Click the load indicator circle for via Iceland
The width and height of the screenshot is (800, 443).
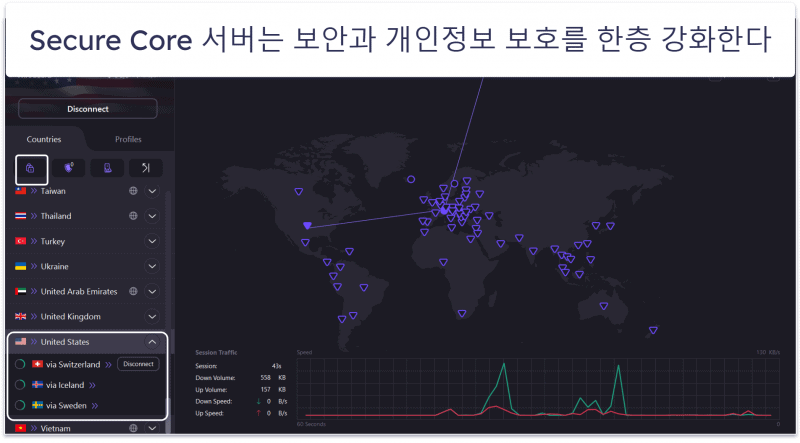[20, 385]
